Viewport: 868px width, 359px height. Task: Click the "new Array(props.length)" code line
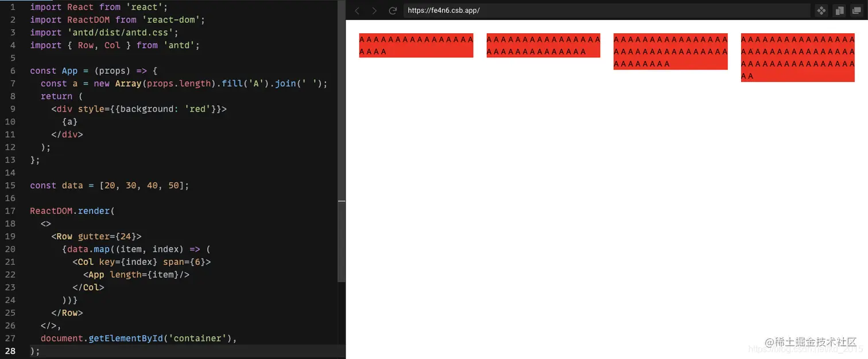coord(184,84)
